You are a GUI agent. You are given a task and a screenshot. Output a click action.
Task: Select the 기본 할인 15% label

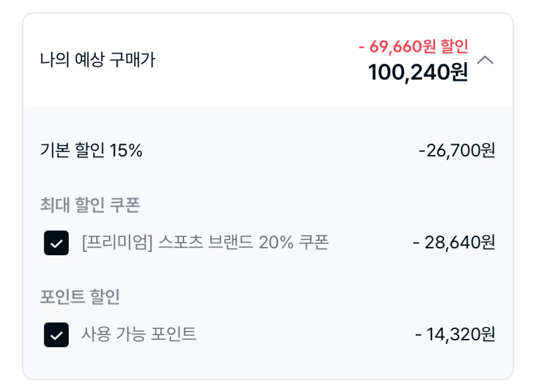pyautogui.click(x=91, y=151)
